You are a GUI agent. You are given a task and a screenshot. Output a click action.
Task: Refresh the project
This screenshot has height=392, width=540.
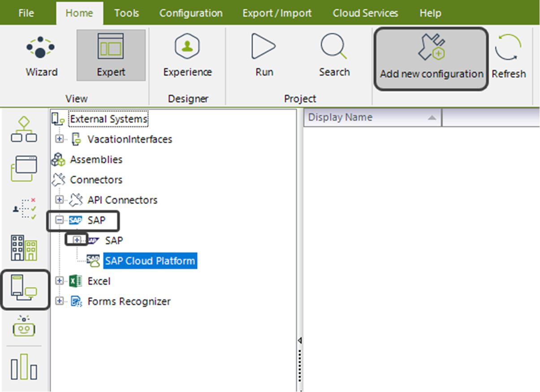point(509,57)
